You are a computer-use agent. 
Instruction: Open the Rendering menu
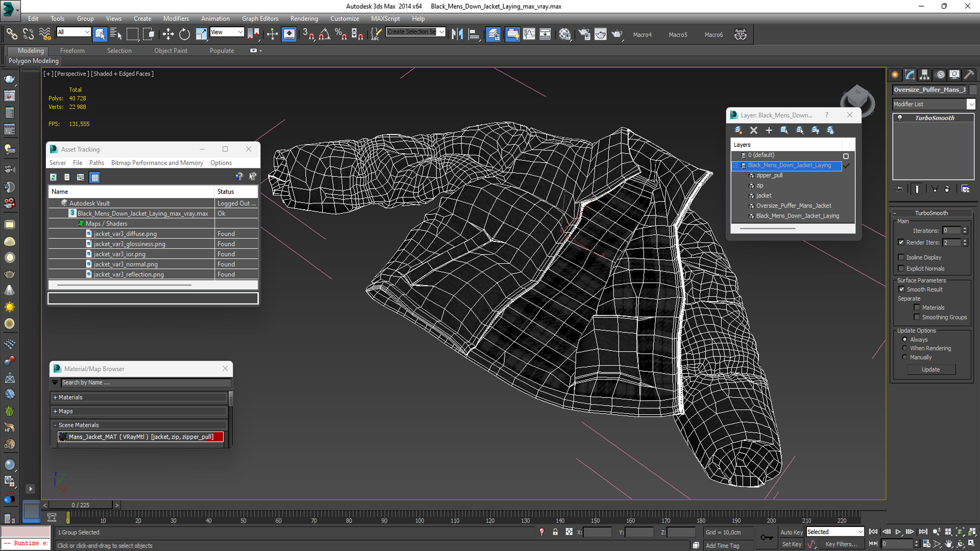[x=304, y=18]
